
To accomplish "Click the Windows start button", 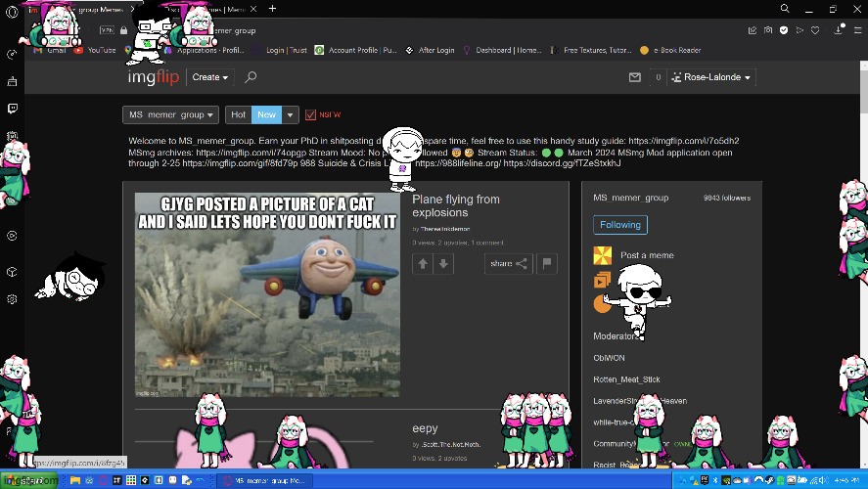I will (28, 480).
